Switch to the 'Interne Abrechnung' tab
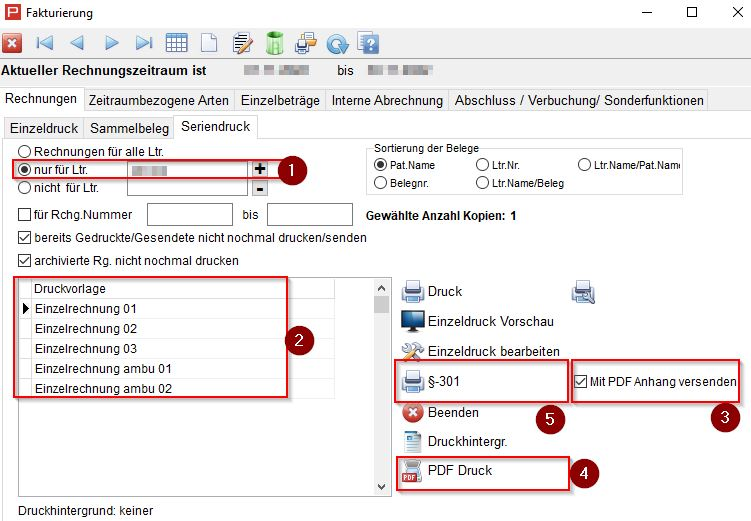751x521 pixels. (386, 100)
